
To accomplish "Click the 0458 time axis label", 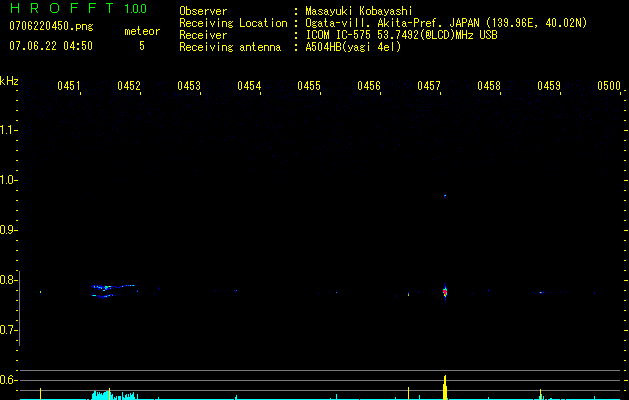I will [x=489, y=86].
